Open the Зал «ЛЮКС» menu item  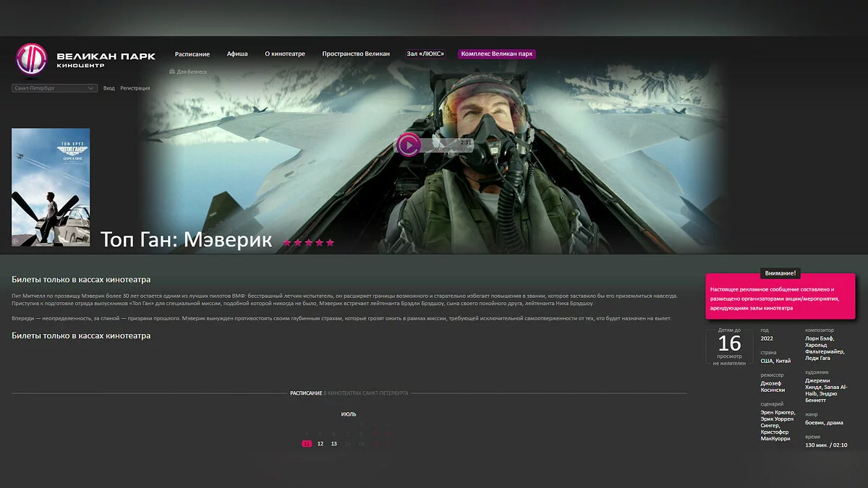(x=425, y=54)
